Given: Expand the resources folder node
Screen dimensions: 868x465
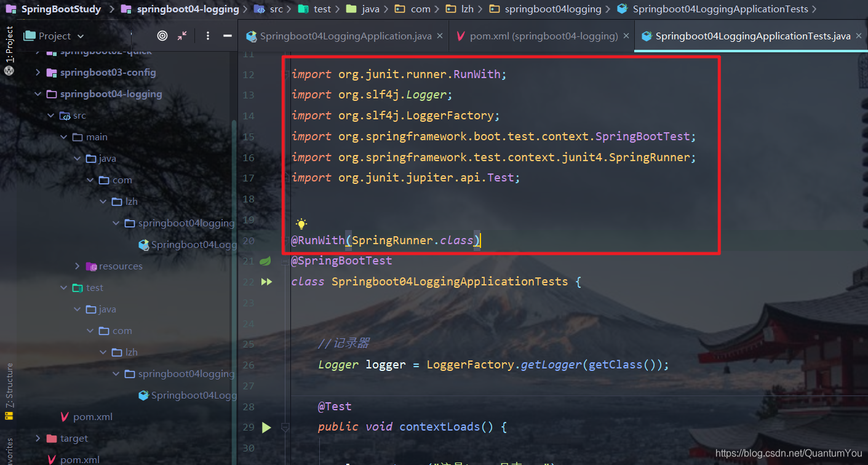Looking at the screenshot, I should pyautogui.click(x=77, y=266).
